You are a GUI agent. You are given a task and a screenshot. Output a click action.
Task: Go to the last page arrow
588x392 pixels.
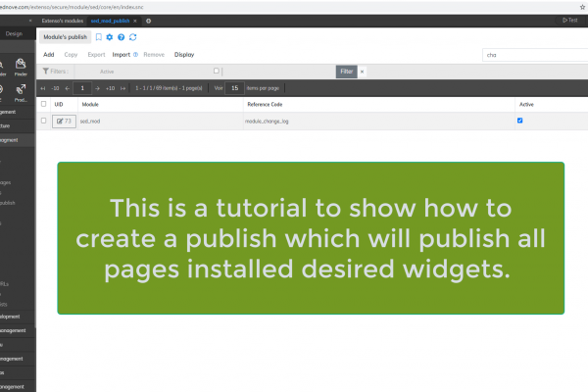(x=123, y=88)
